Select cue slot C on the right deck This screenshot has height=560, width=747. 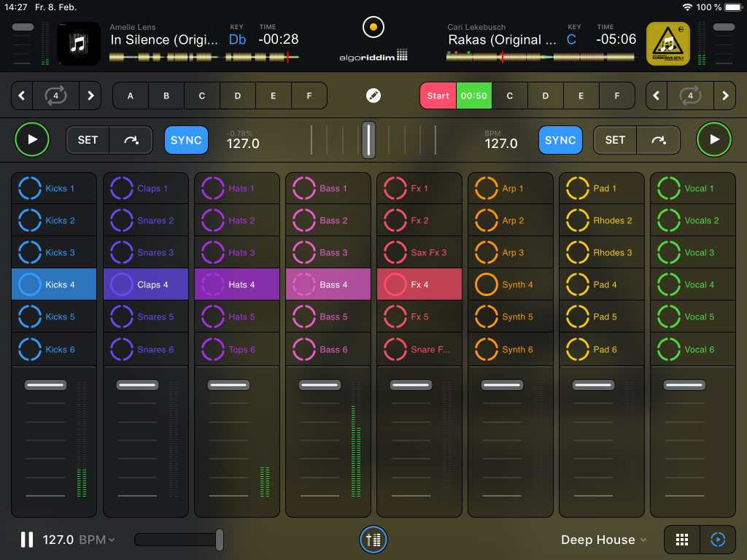[x=510, y=96]
